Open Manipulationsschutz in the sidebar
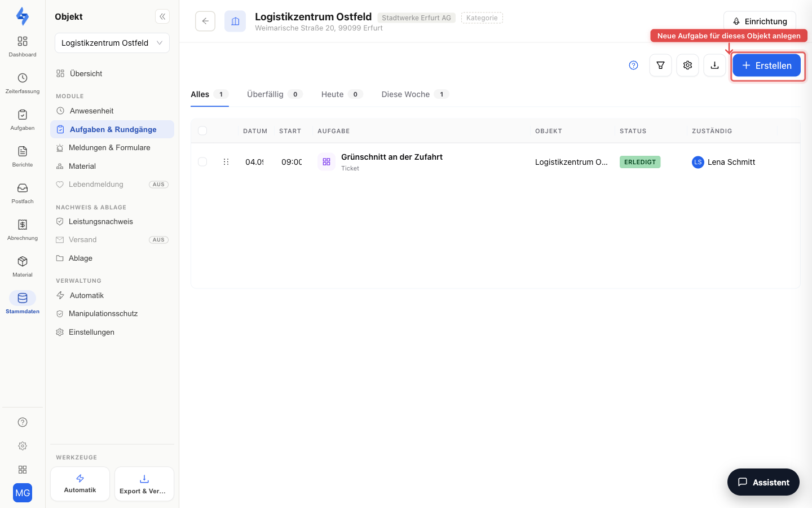This screenshot has width=812, height=508. click(x=112, y=313)
